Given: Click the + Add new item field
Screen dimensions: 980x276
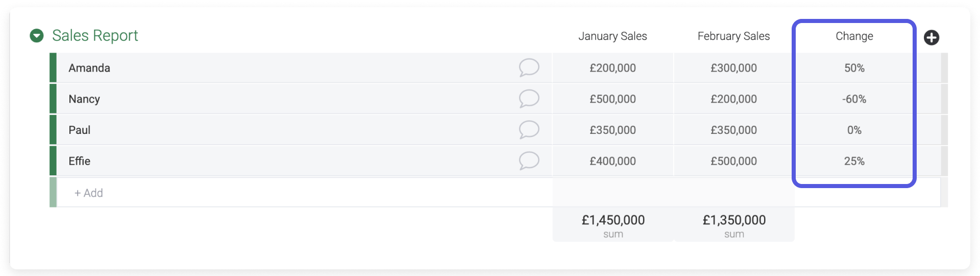Looking at the screenshot, I should coord(304,193).
